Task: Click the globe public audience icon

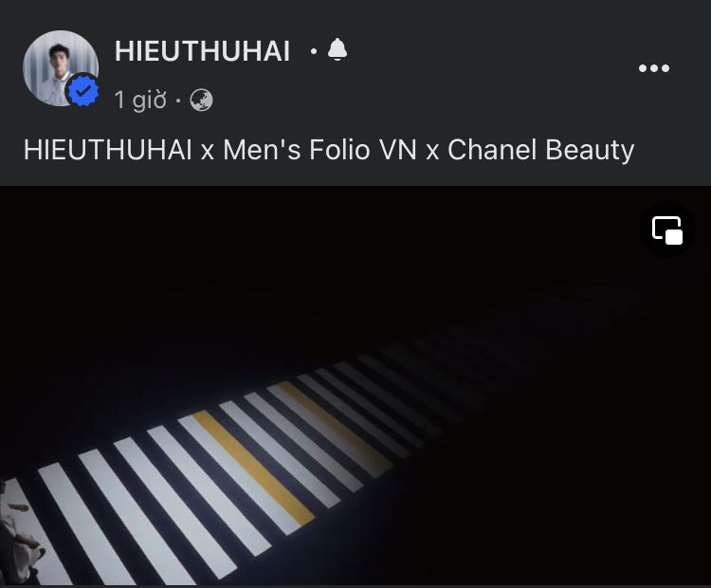Action: point(201,101)
